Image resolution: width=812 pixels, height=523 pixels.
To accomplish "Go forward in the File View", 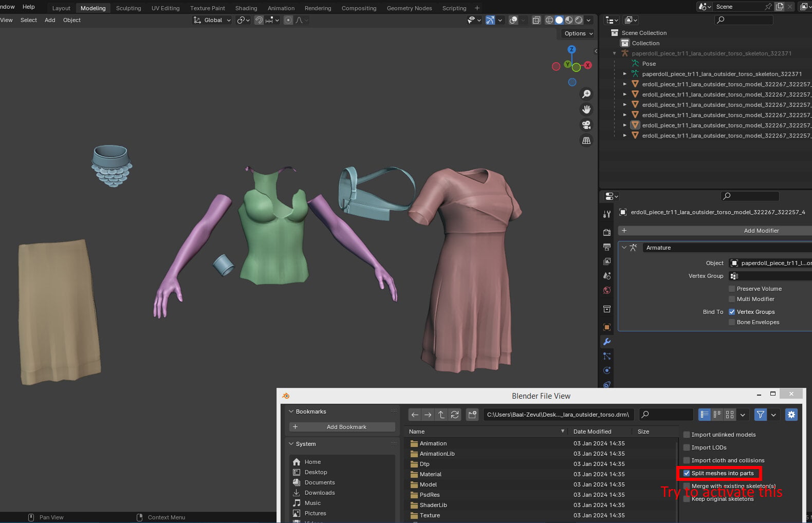I will click(428, 415).
